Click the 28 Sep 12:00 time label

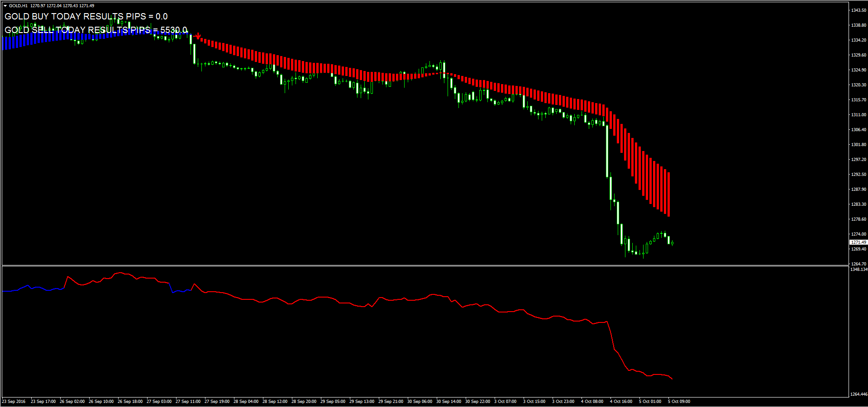coord(275,402)
